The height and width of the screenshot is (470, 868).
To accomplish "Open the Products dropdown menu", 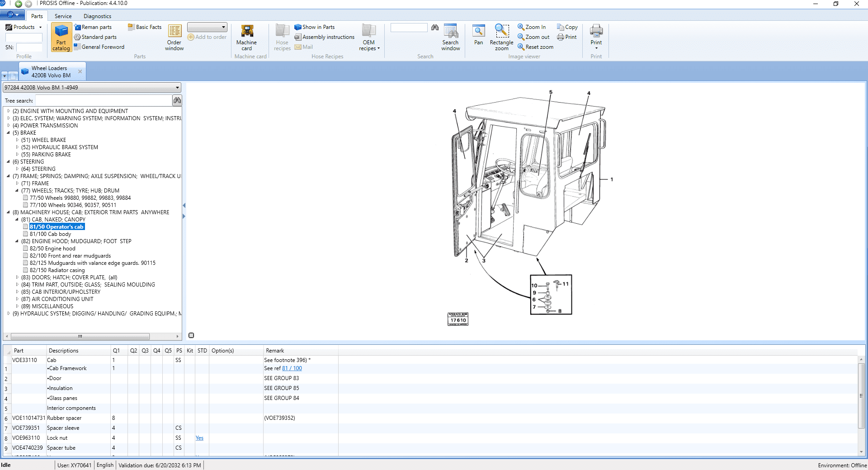I will coord(24,27).
